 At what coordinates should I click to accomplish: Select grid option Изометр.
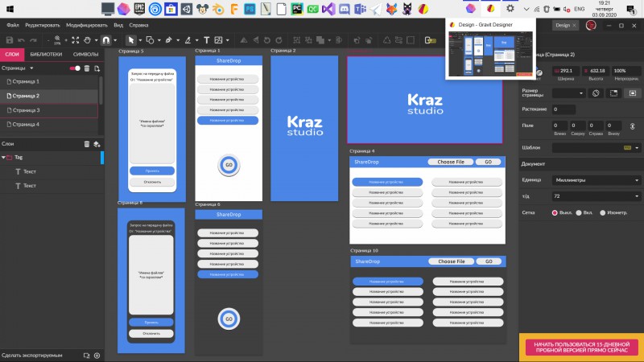[x=602, y=212]
